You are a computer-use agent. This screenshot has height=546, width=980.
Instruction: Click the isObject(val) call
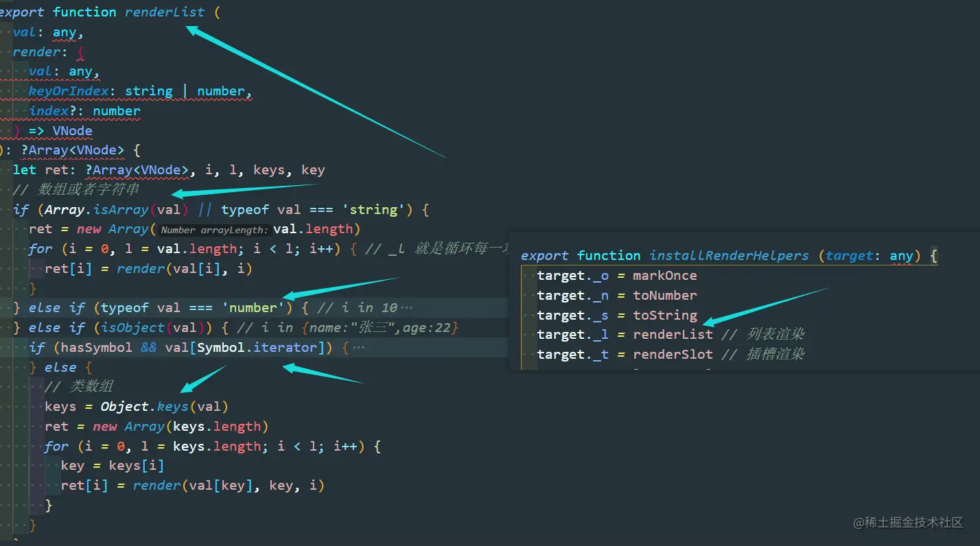pyautogui.click(x=156, y=328)
